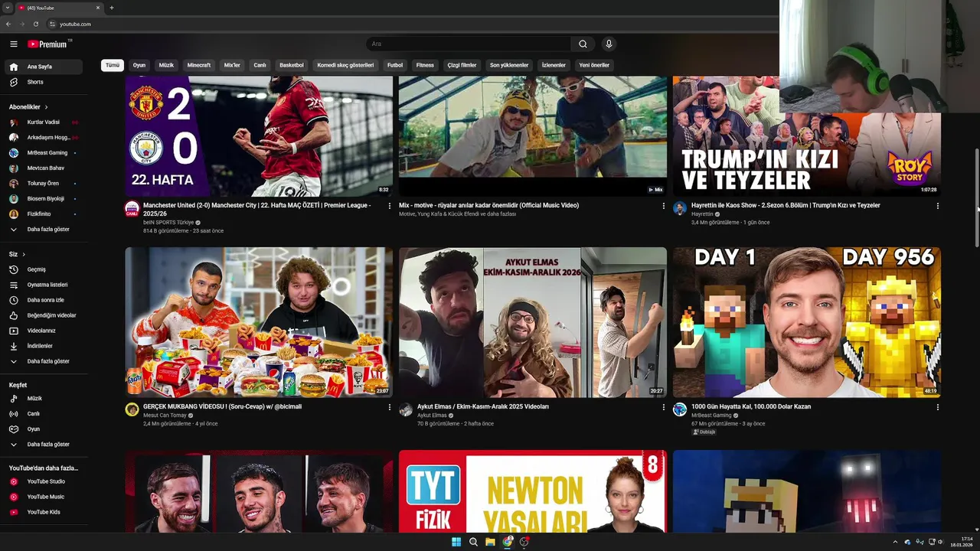Image resolution: width=980 pixels, height=551 pixels.
Task: Open İndirilenler downloads
Action: pyautogui.click(x=44, y=346)
